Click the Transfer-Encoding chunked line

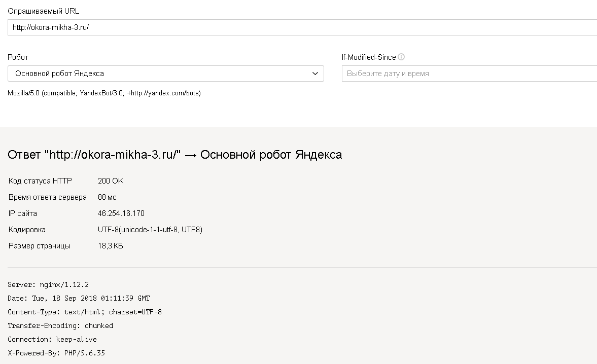60,325
